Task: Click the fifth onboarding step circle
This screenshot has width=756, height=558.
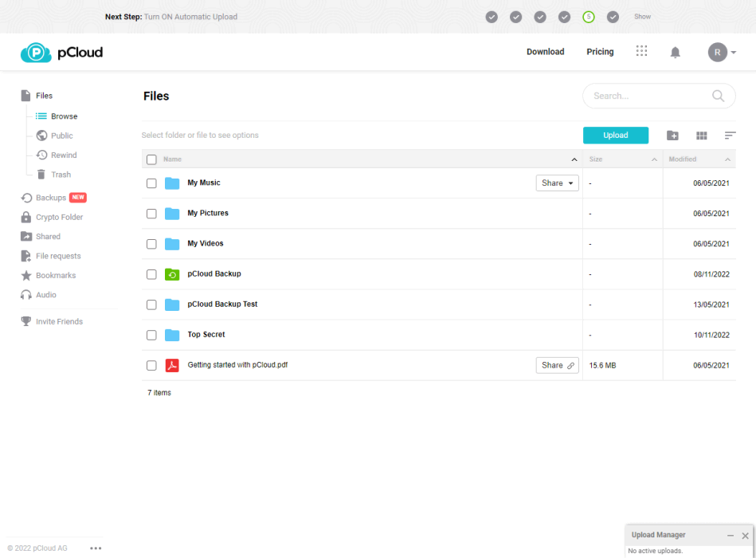Action: 589,17
